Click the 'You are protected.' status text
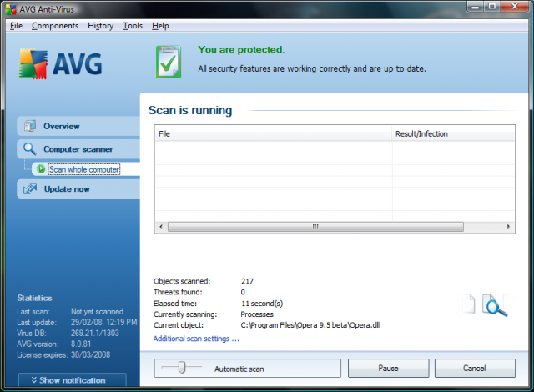The image size is (534, 392). coord(241,50)
